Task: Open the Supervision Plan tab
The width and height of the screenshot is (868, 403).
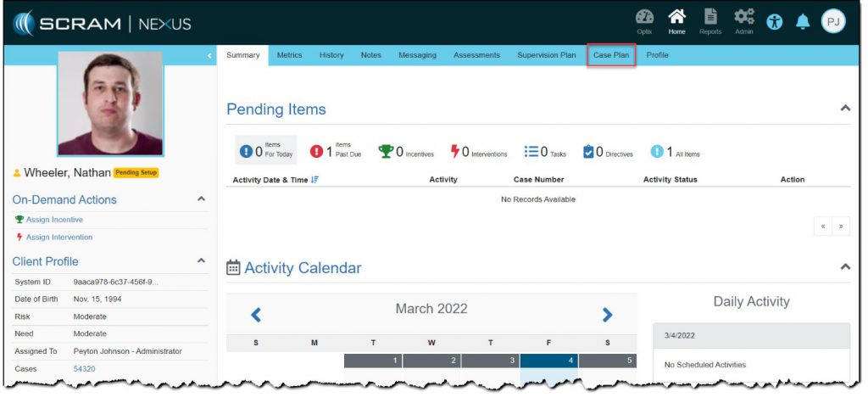Action: pyautogui.click(x=546, y=55)
